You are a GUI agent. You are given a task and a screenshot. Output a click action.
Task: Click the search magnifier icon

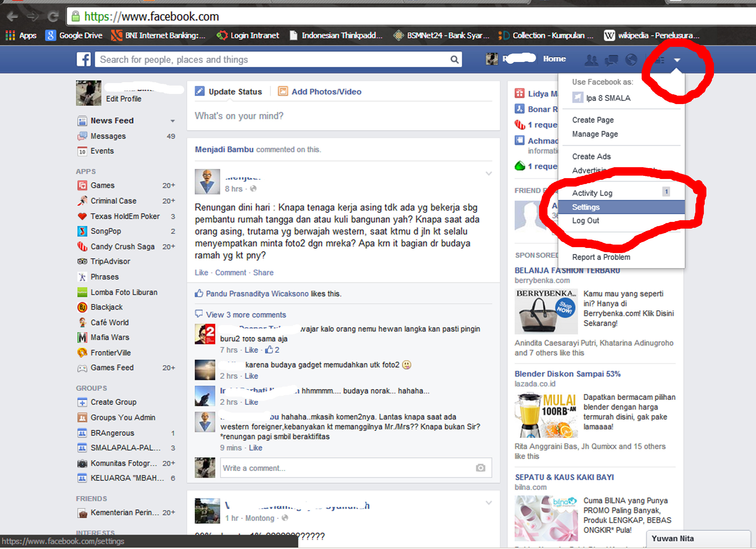454,59
